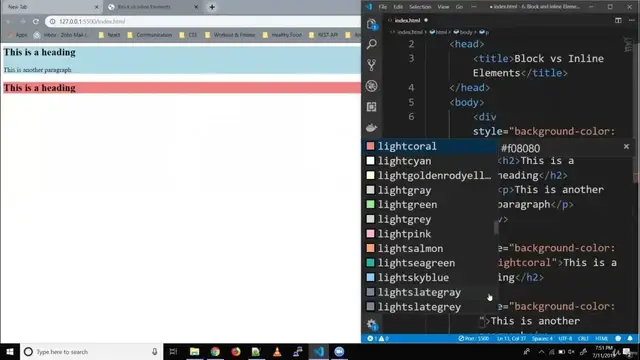Open the Source Control view

tap(371, 65)
